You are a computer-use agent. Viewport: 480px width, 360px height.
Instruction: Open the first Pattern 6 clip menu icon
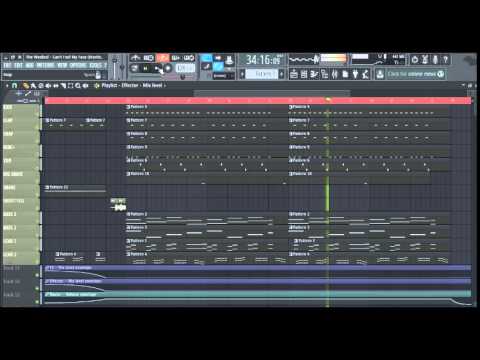point(128,160)
